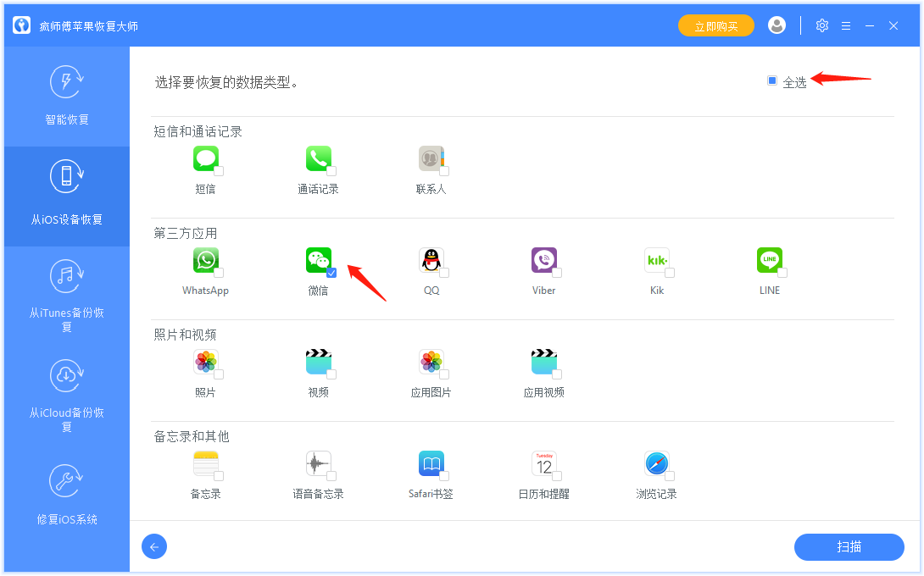924x576 pixels.
Task: Uncheck the 微信 checkbox
Action: point(331,273)
